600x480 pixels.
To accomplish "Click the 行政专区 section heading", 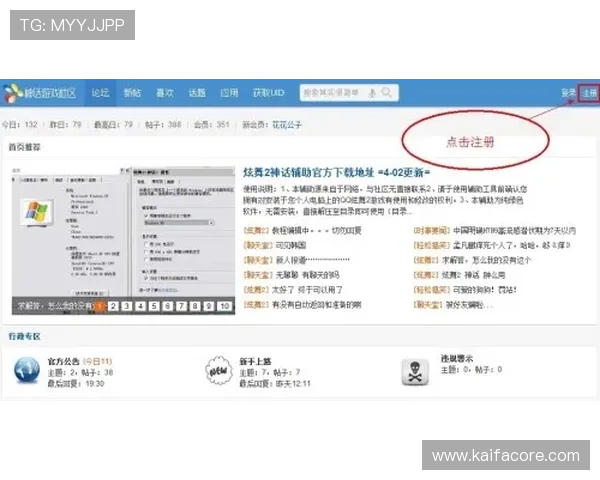I will tap(24, 336).
